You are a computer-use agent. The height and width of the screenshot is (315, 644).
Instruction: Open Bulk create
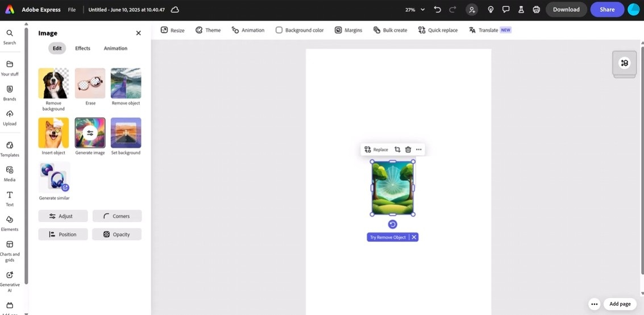(390, 30)
